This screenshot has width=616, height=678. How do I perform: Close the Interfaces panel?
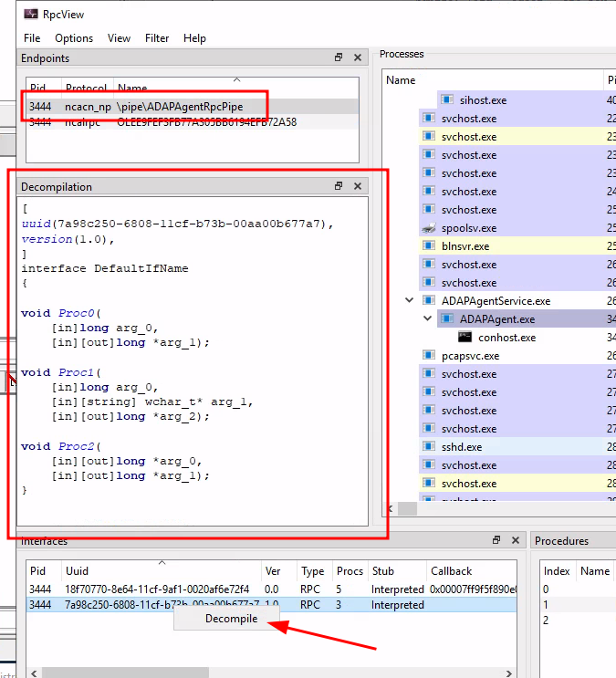pyautogui.click(x=516, y=540)
